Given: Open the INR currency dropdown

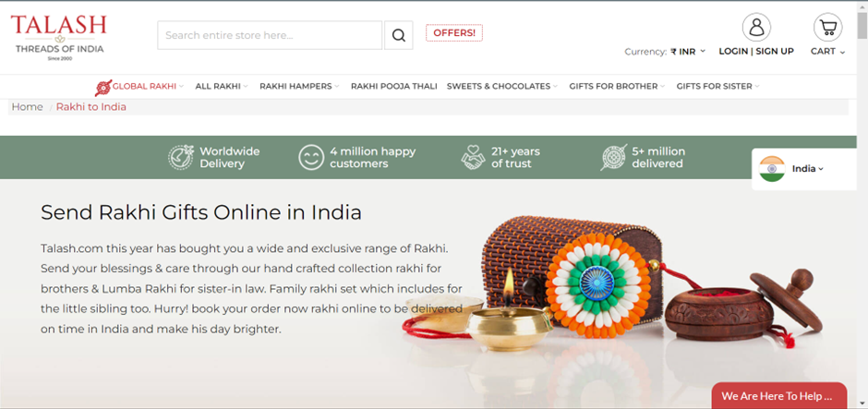Looking at the screenshot, I should tap(688, 52).
